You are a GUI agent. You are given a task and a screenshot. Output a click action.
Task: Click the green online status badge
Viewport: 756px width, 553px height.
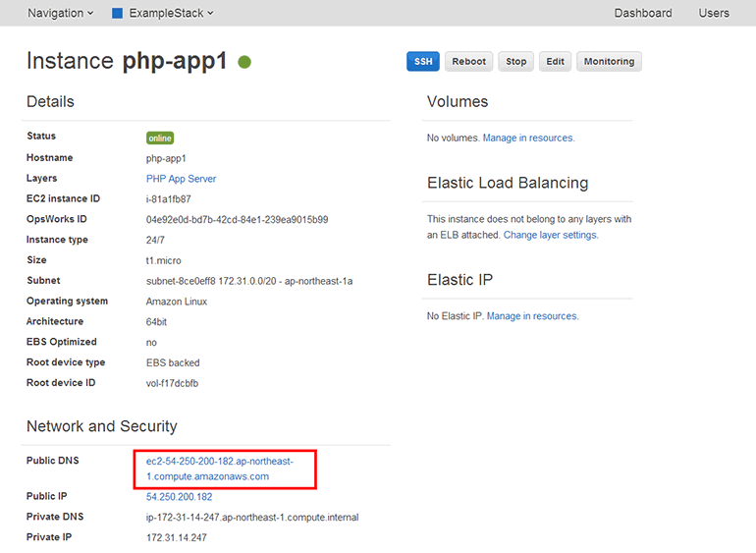pos(160,138)
